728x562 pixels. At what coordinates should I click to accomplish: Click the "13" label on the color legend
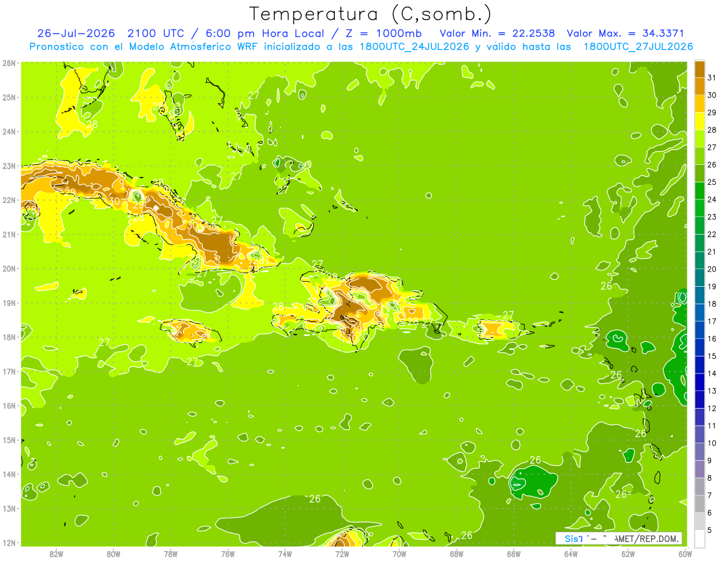point(712,391)
